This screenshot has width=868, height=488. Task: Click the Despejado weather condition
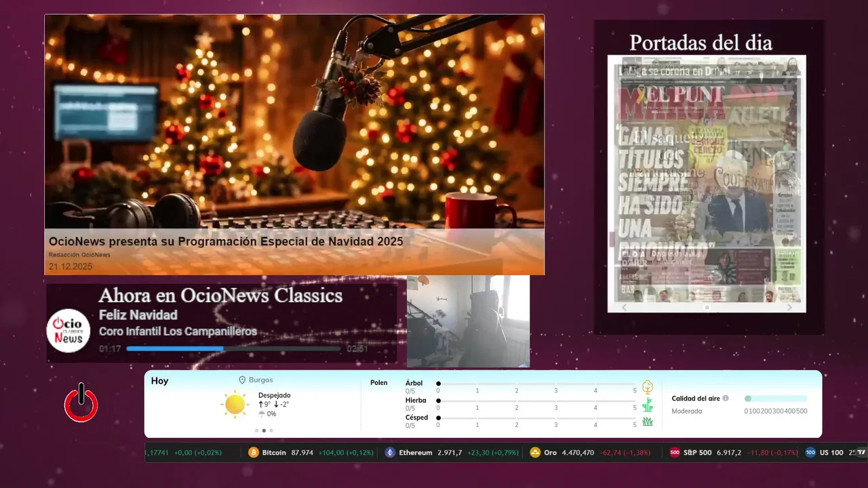coord(275,395)
